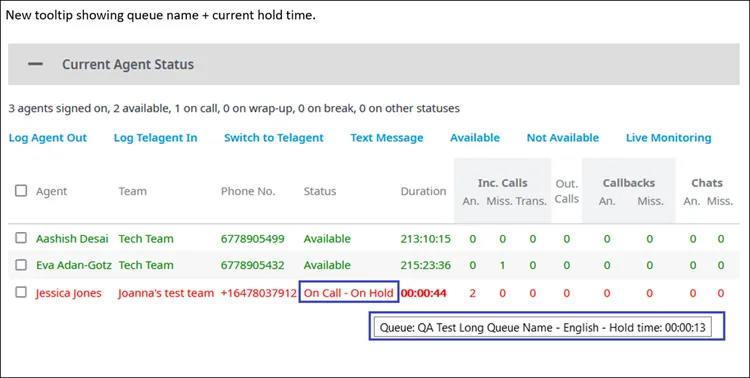Image resolution: width=750 pixels, height=378 pixels.
Task: Click the Log Agent Out link
Action: click(48, 138)
